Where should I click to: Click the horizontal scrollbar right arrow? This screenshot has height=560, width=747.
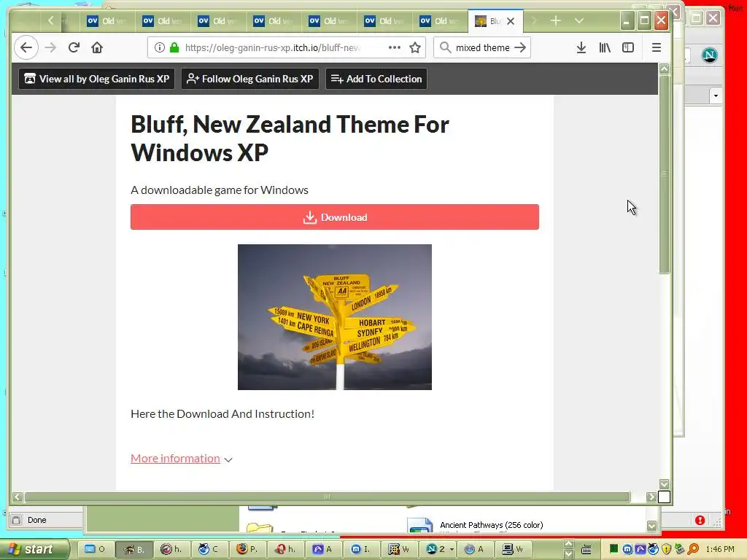[x=651, y=497]
